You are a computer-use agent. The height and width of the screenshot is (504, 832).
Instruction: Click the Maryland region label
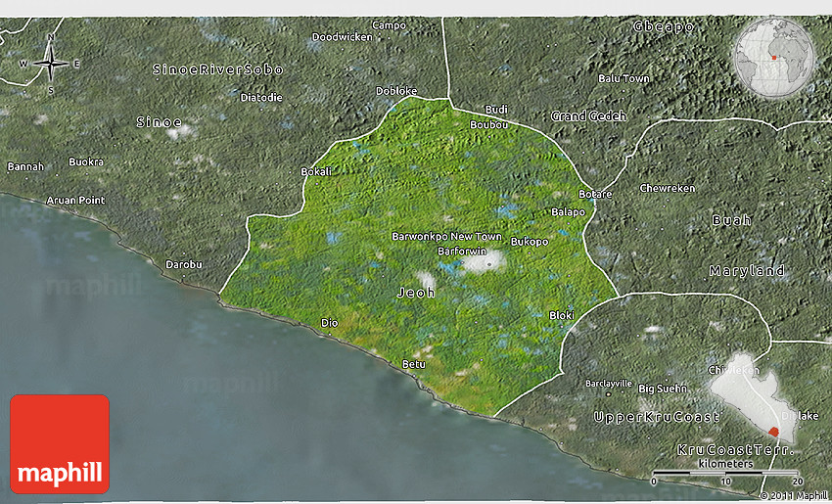747,270
